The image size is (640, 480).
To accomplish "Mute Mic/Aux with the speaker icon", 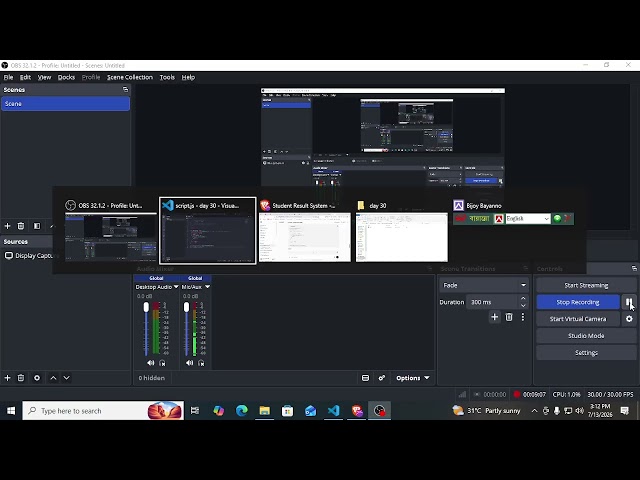I will point(189,363).
